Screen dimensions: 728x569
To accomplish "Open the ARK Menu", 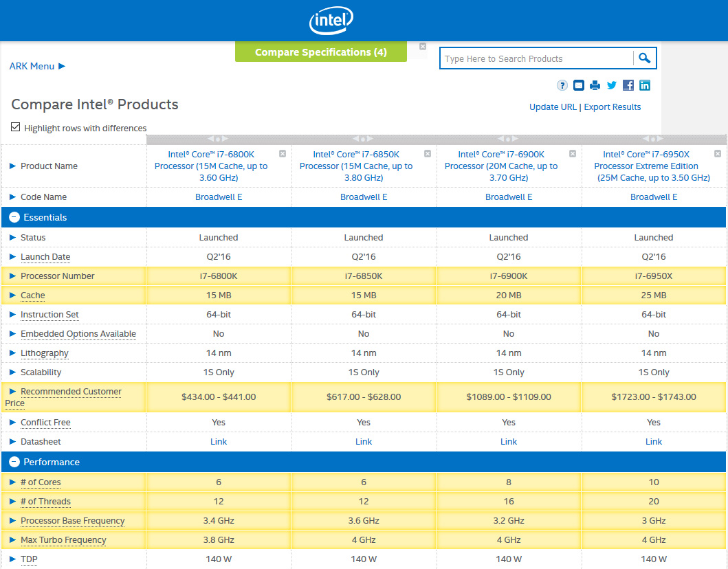I will tap(37, 66).
